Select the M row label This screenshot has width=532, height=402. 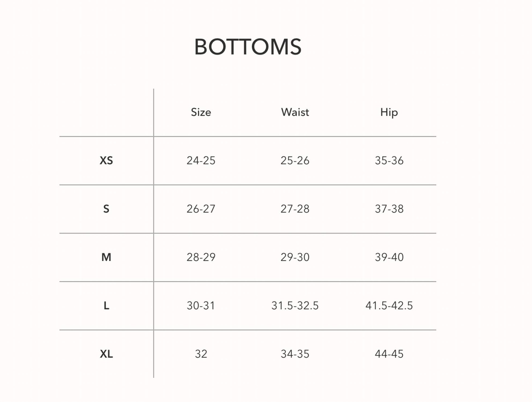[106, 257]
